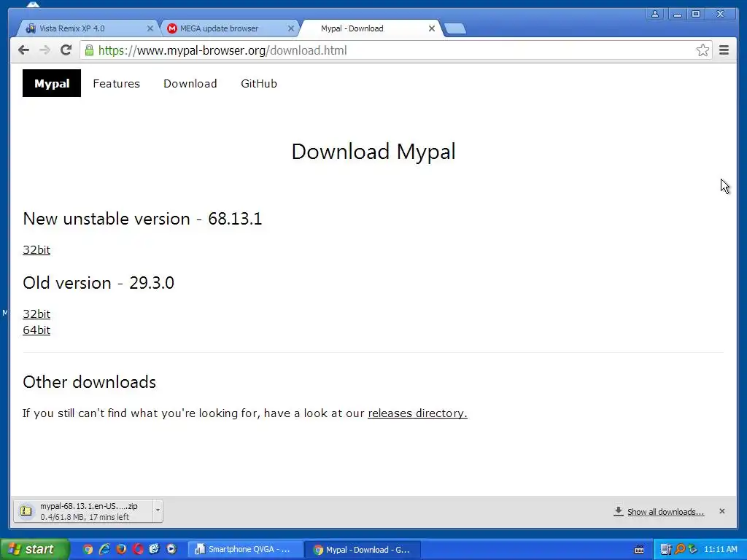The height and width of the screenshot is (560, 747).
Task: Click the 11:11 AM system clock
Action: tap(720, 550)
